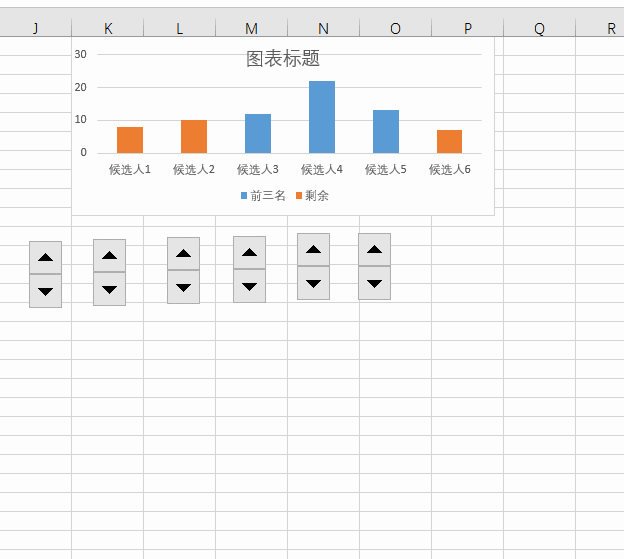Click the chart title 图表标题

pos(283,58)
